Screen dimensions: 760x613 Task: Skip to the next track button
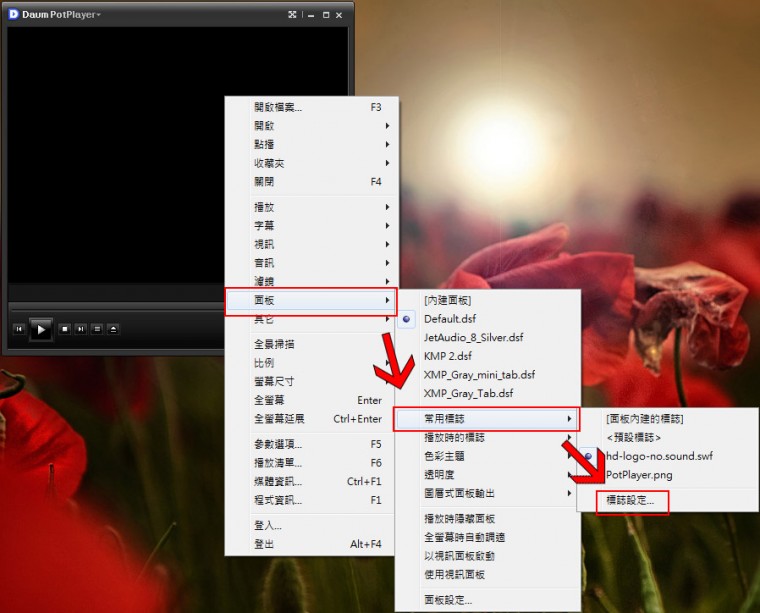(81, 329)
